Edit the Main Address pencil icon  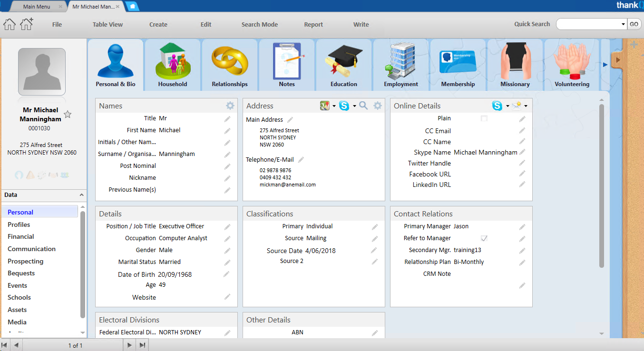point(290,119)
